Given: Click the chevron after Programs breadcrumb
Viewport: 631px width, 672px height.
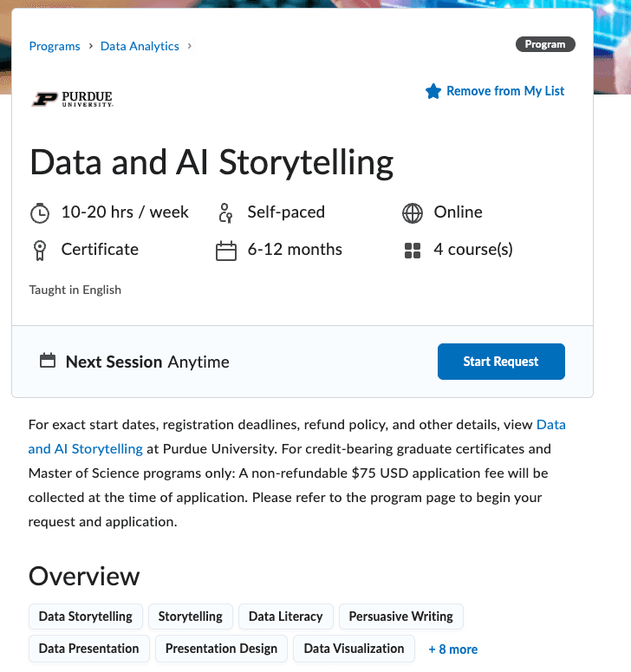Looking at the screenshot, I should (90, 46).
